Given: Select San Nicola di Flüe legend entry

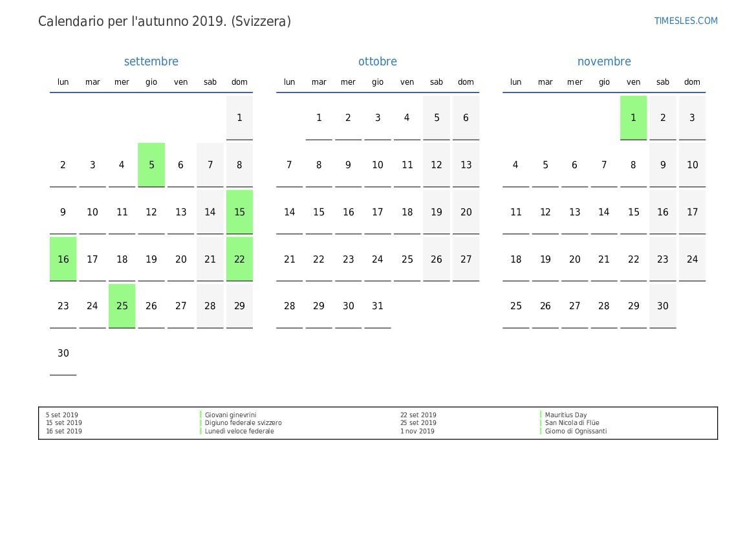Looking at the screenshot, I should coord(572,423).
